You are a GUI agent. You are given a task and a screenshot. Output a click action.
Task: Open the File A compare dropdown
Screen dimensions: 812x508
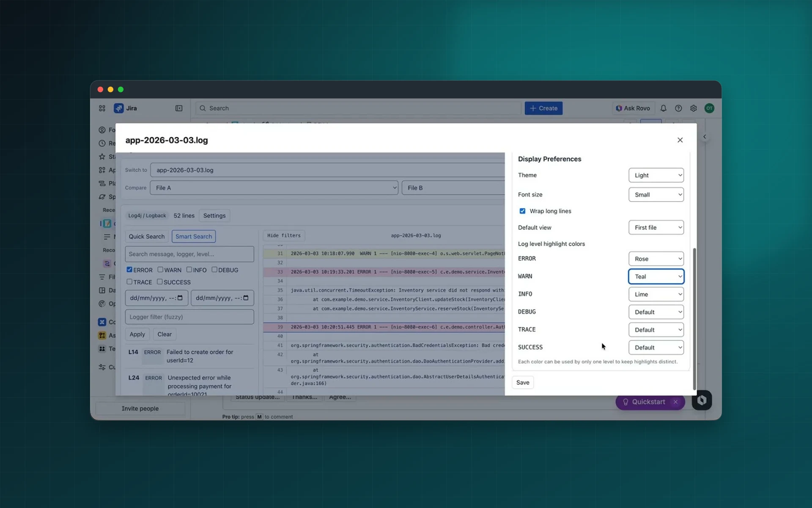tap(274, 188)
